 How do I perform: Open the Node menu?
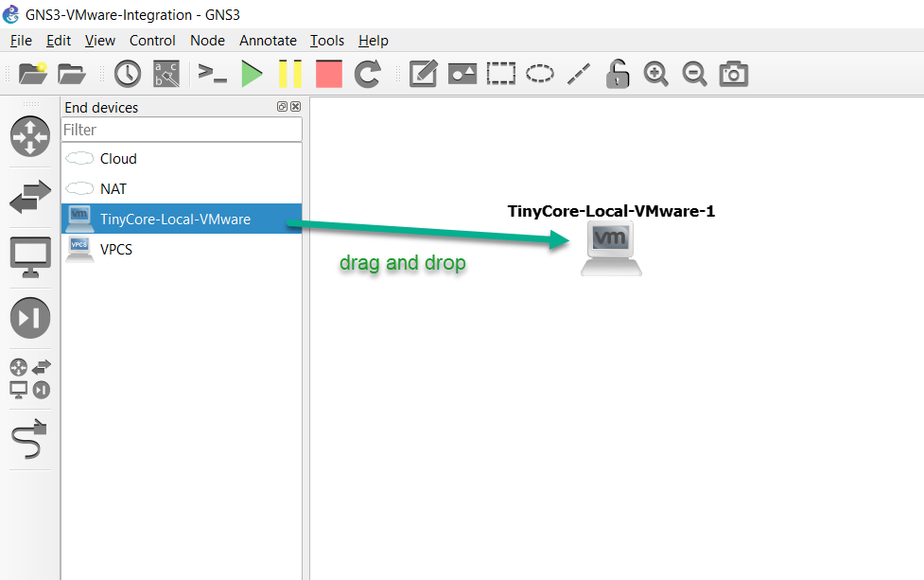point(207,41)
